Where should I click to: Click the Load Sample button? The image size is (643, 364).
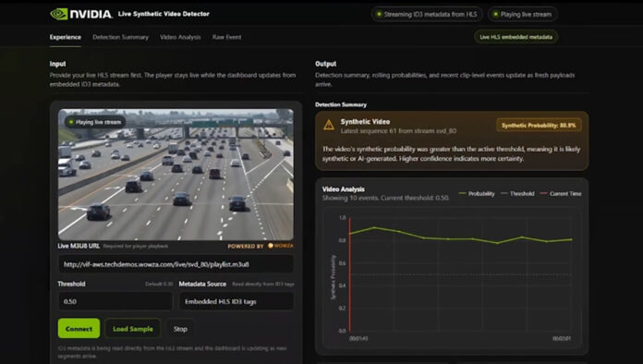132,328
